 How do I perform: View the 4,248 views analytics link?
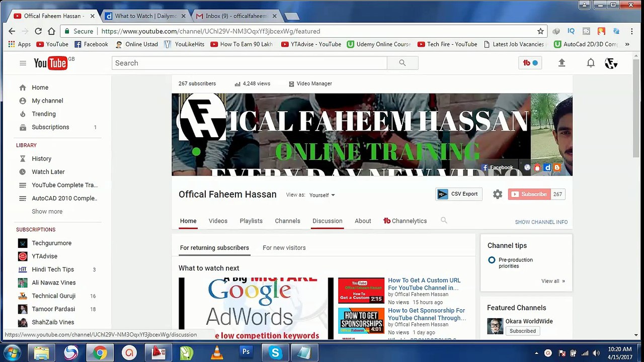[253, 83]
